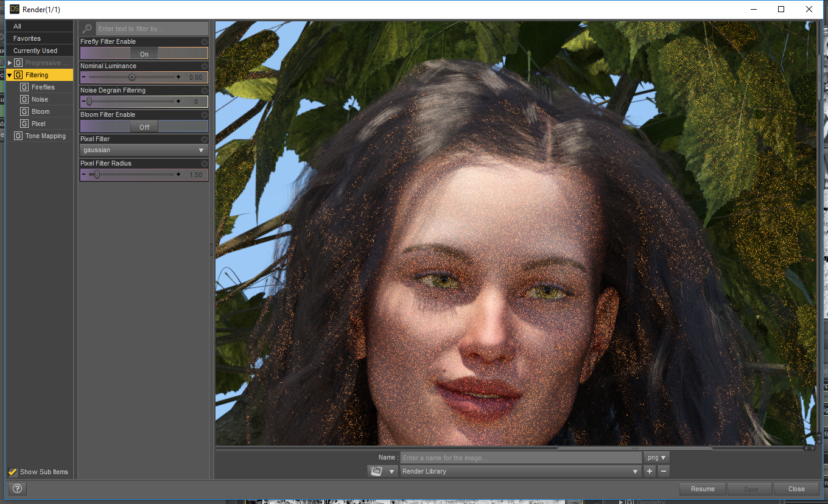Click the Tone Mapping group G icon
The height and width of the screenshot is (504, 828).
coord(18,136)
